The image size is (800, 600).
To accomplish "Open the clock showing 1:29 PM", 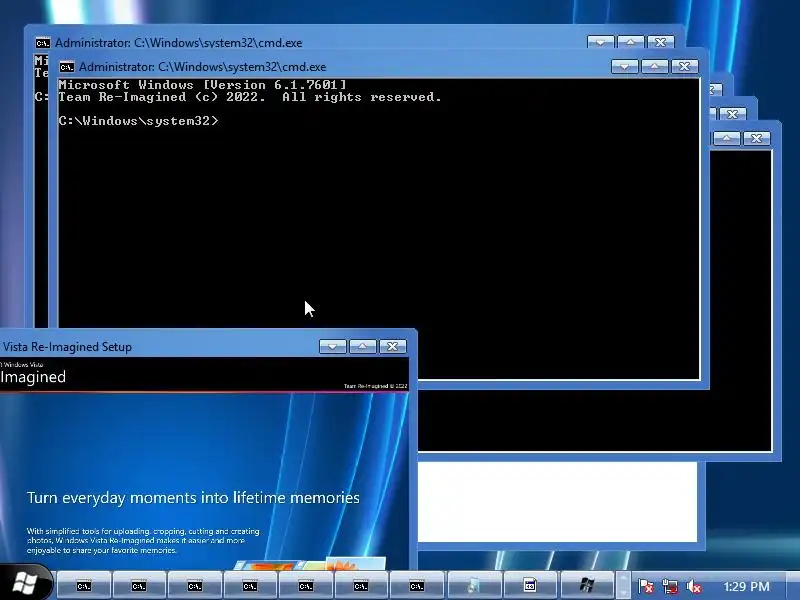I will pyautogui.click(x=746, y=587).
